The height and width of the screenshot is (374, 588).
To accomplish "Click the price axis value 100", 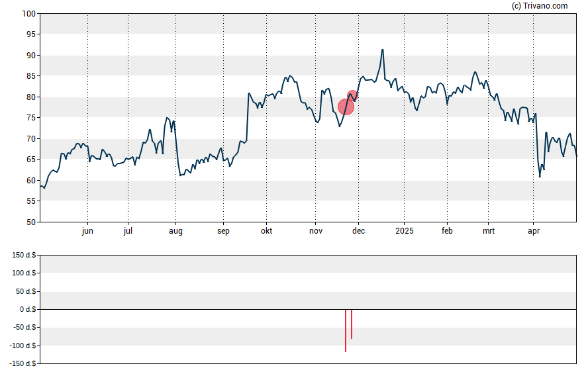I will click(29, 14).
